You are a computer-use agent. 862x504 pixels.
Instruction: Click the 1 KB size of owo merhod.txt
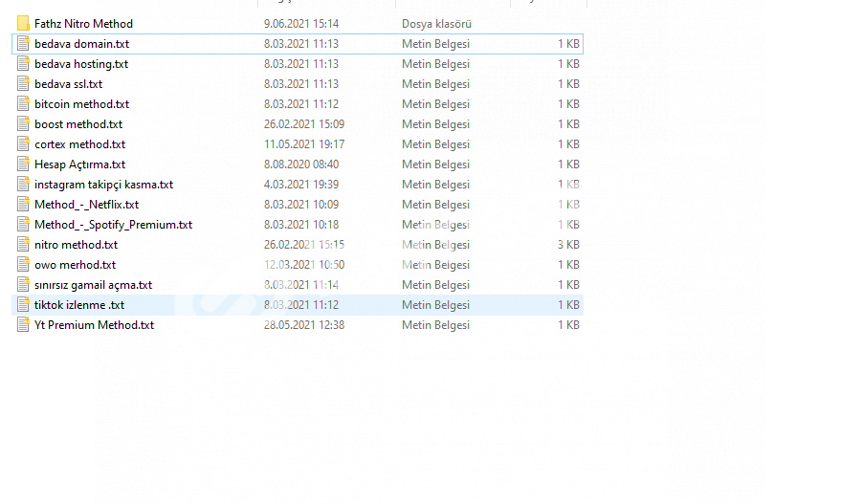coord(568,265)
